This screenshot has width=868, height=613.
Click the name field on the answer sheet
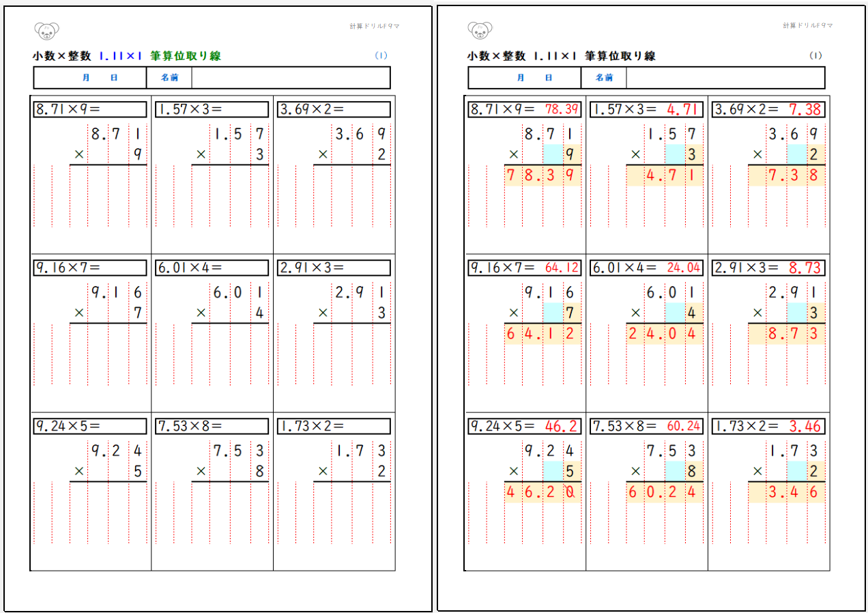(x=725, y=78)
